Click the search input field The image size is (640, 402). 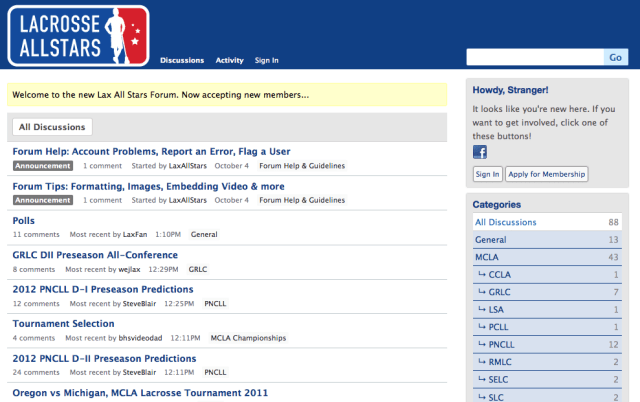pos(535,57)
